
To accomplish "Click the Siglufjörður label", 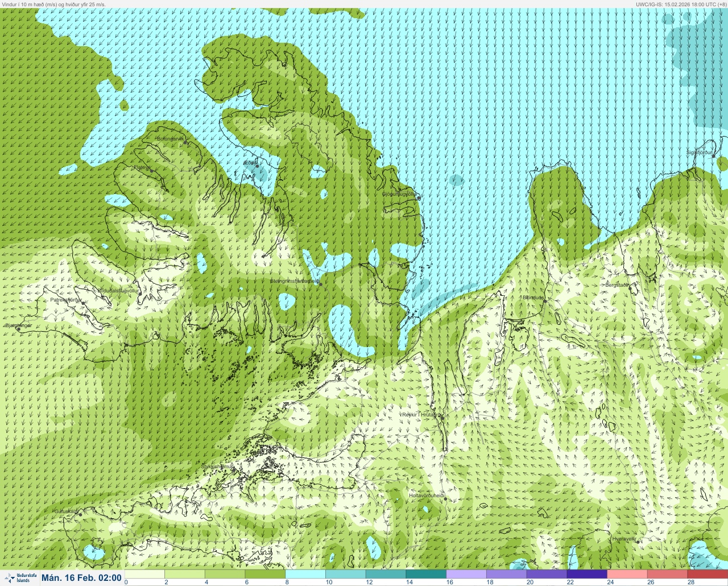I will [699, 152].
